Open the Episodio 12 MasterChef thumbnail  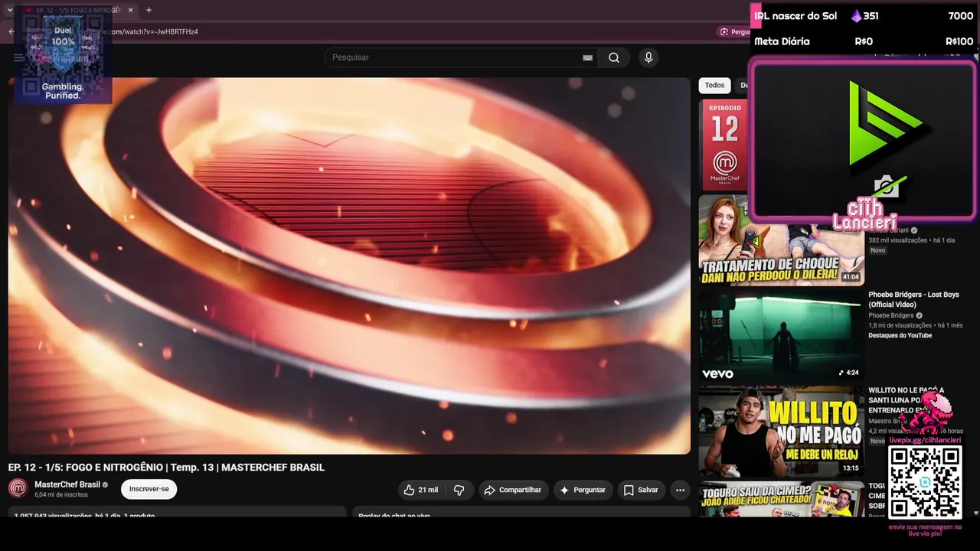pos(724,145)
